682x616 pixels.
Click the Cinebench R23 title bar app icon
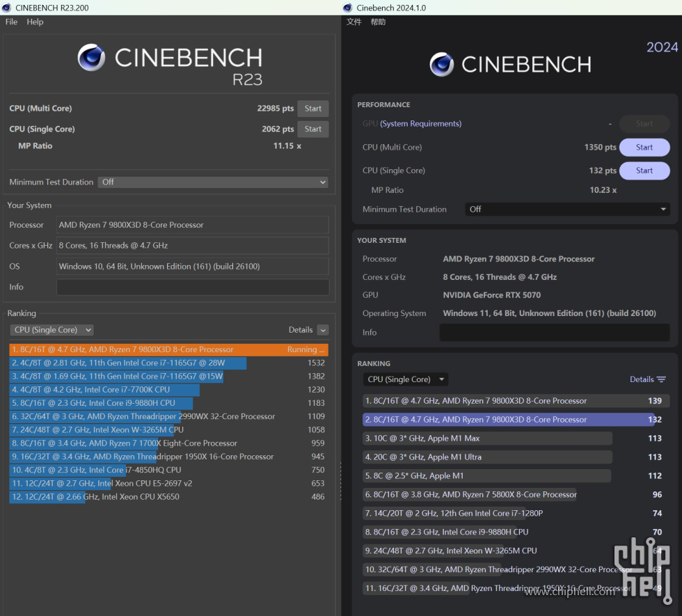pyautogui.click(x=6, y=8)
